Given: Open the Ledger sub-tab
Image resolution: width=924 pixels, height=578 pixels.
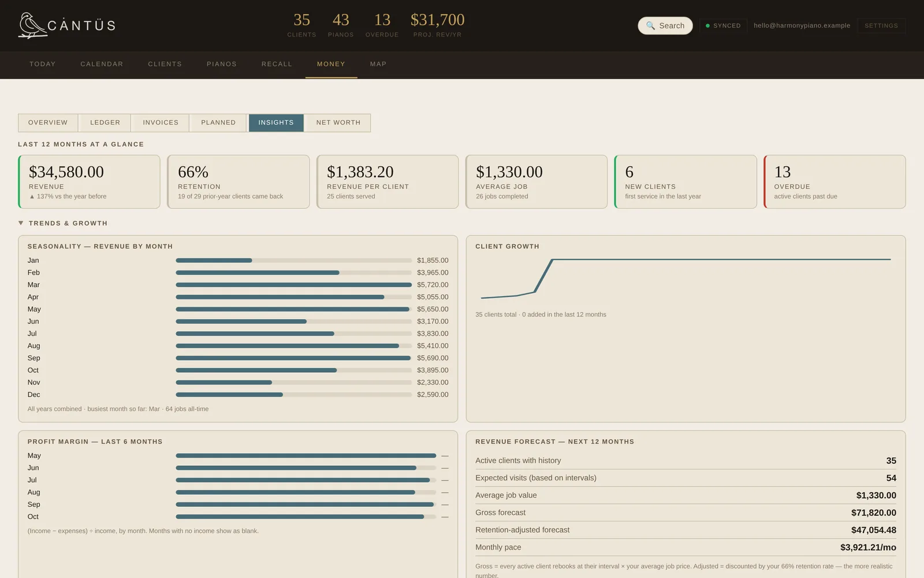Looking at the screenshot, I should [x=105, y=123].
